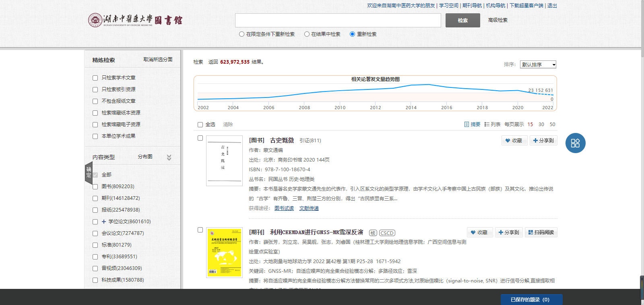The width and height of the screenshot is (644, 305).
Task: Click into the main search input field
Action: pyautogui.click(x=338, y=20)
